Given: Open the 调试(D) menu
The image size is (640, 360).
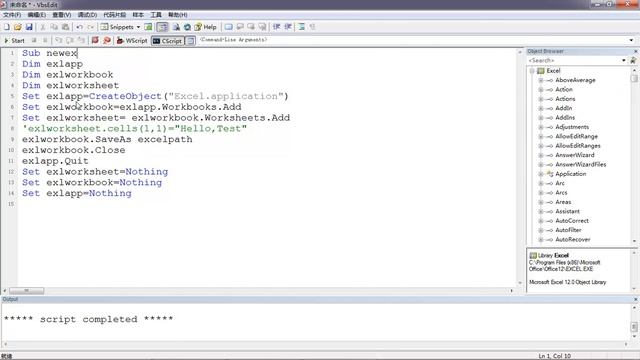Looking at the screenshot, I should click(x=87, y=15).
